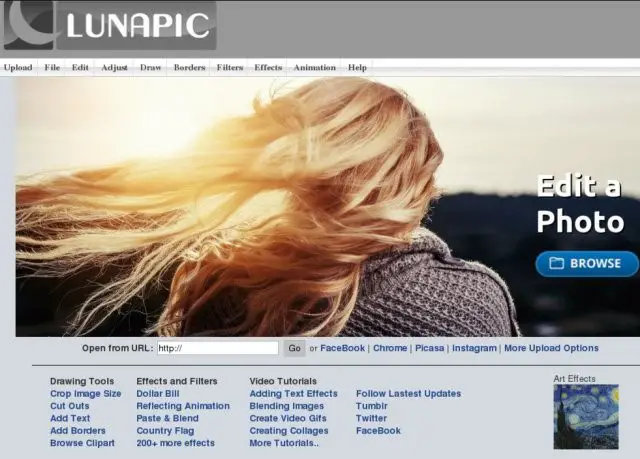
Task: Open the Starry Night art effect thumbnail
Action: (586, 417)
